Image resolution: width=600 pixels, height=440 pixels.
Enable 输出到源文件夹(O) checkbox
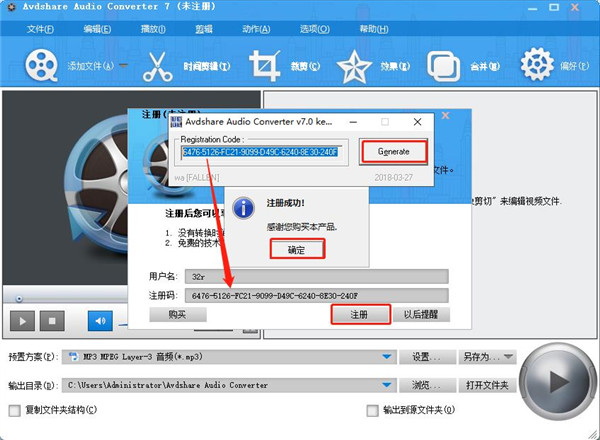pyautogui.click(x=372, y=411)
